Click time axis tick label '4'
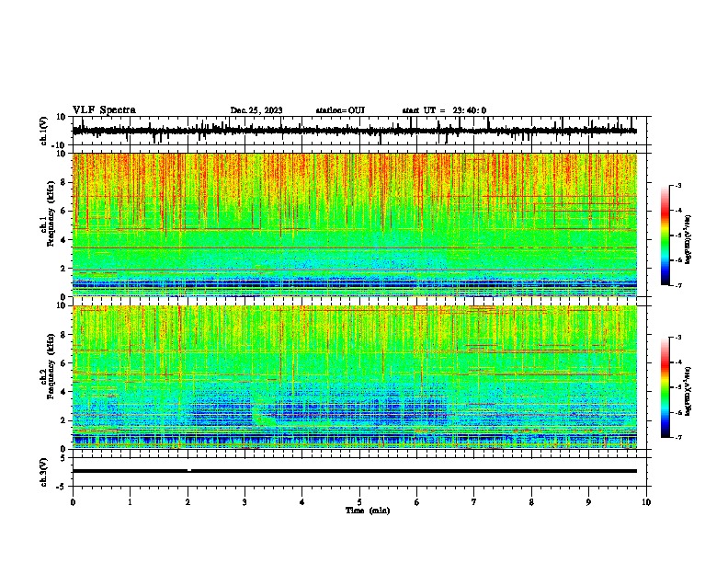Screen dimensions: 728x563 [302, 502]
